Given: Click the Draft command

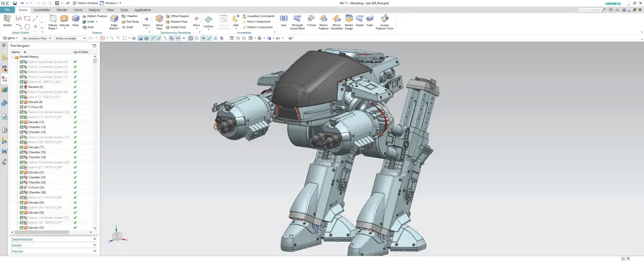Looking at the screenshot, I should [x=128, y=27].
